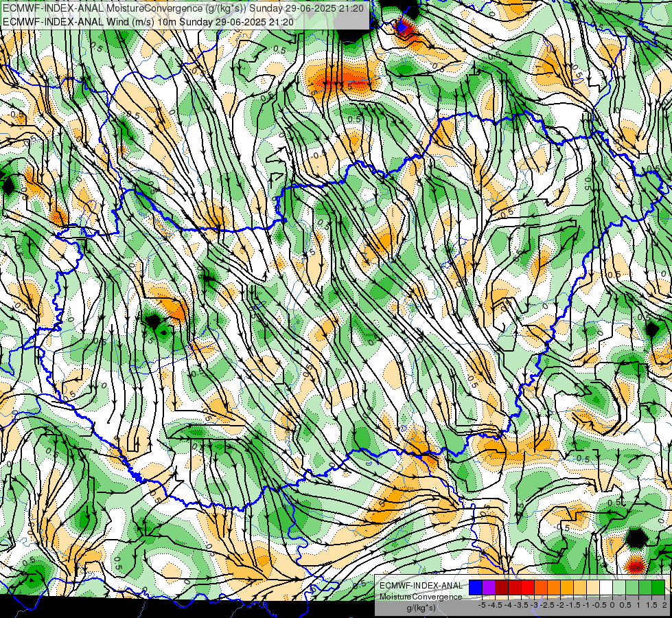The width and height of the screenshot is (672, 618).
Task: Pick the legend swatch between -3.5 and -3
Action: [x=528, y=587]
